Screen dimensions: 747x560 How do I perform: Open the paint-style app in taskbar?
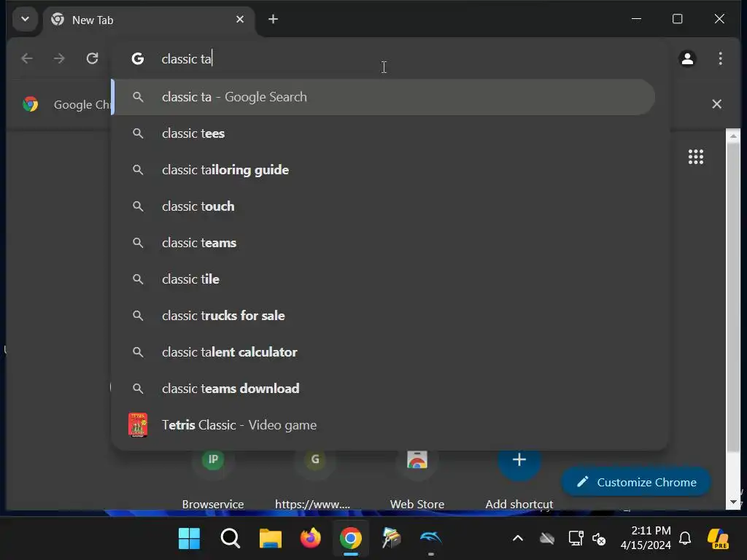click(x=391, y=539)
